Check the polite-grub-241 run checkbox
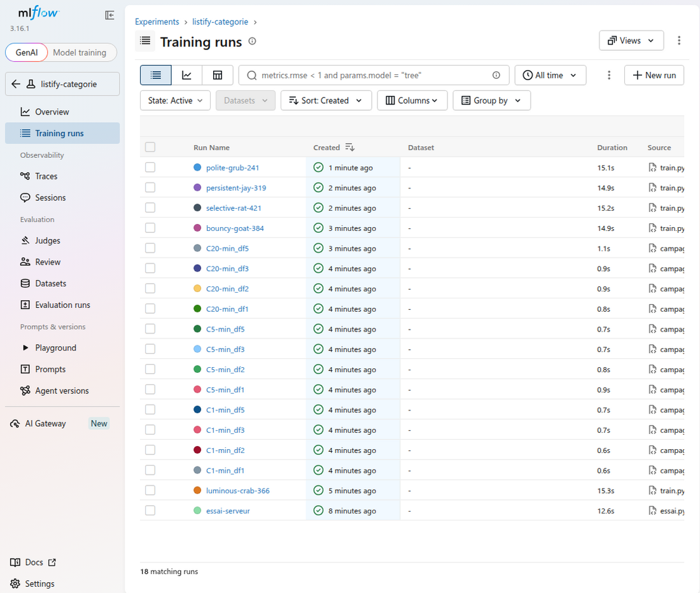The image size is (700, 593). (x=150, y=167)
